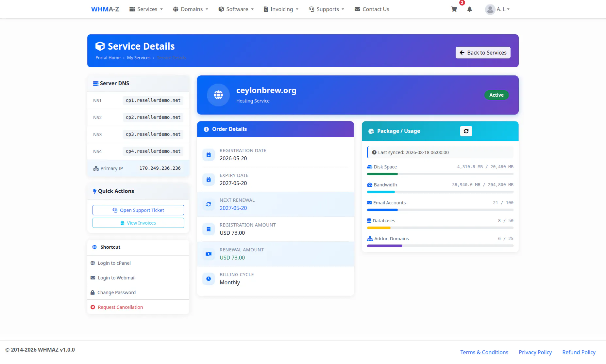606x364 pixels.
Task: Select cp2.resellerdemo.net nameserver value
Action: 153,118
